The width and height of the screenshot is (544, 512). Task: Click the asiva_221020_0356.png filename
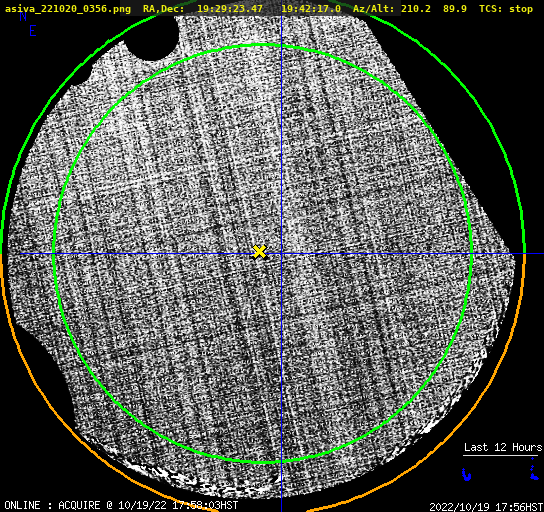(x=68, y=9)
